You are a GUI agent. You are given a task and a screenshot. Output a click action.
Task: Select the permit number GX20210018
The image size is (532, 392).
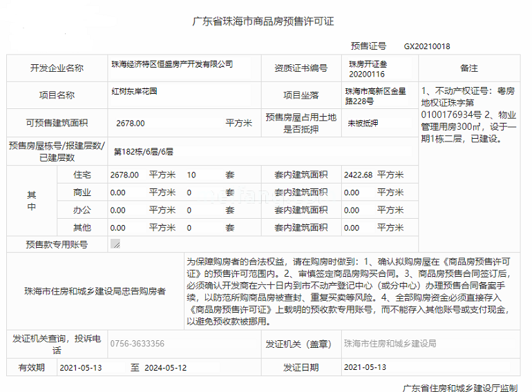pos(427,46)
